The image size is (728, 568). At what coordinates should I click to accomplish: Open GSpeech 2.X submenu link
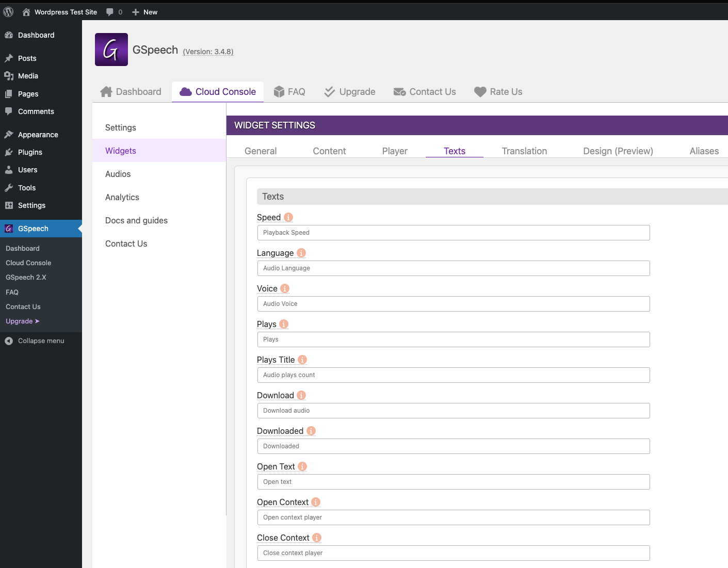[26, 277]
